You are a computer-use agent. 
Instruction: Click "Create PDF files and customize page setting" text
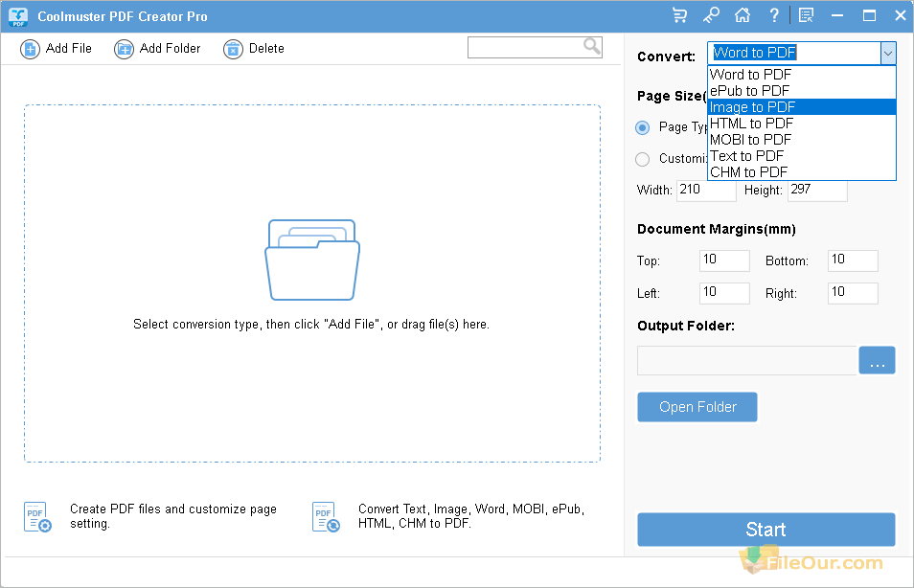click(x=173, y=516)
